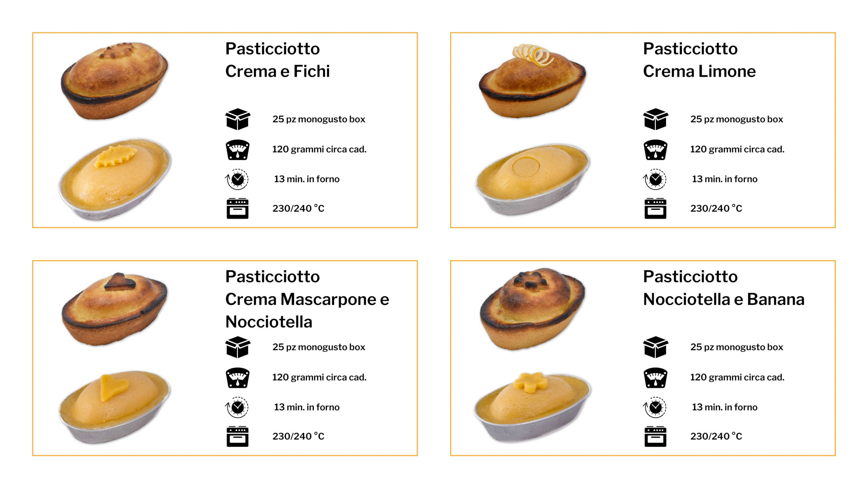Click the box icon in Crema Limone card
868x488 pixels.
(x=655, y=119)
